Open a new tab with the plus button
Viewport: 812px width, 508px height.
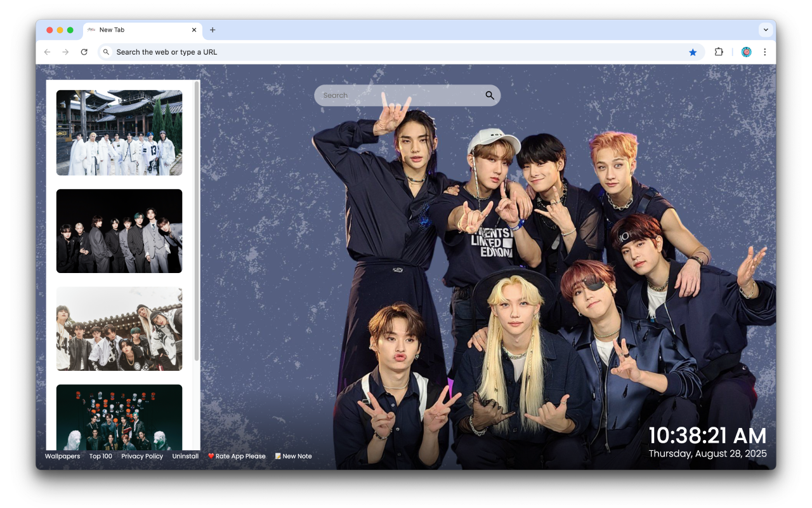[x=212, y=30]
